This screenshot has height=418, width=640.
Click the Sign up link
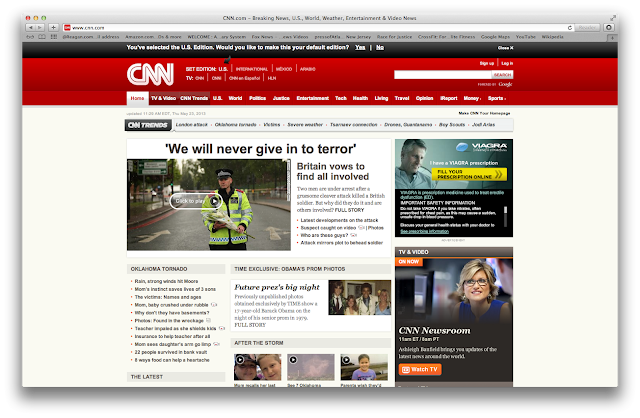click(487, 63)
